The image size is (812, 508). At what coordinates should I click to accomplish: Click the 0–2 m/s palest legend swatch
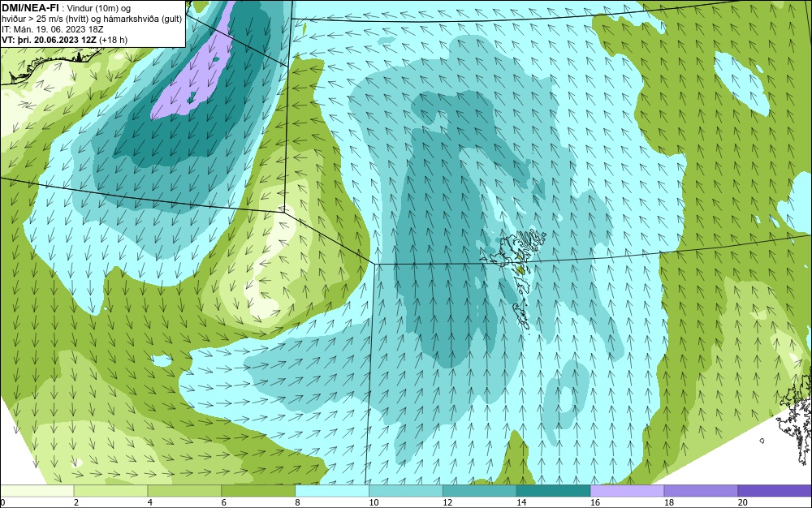point(37,490)
